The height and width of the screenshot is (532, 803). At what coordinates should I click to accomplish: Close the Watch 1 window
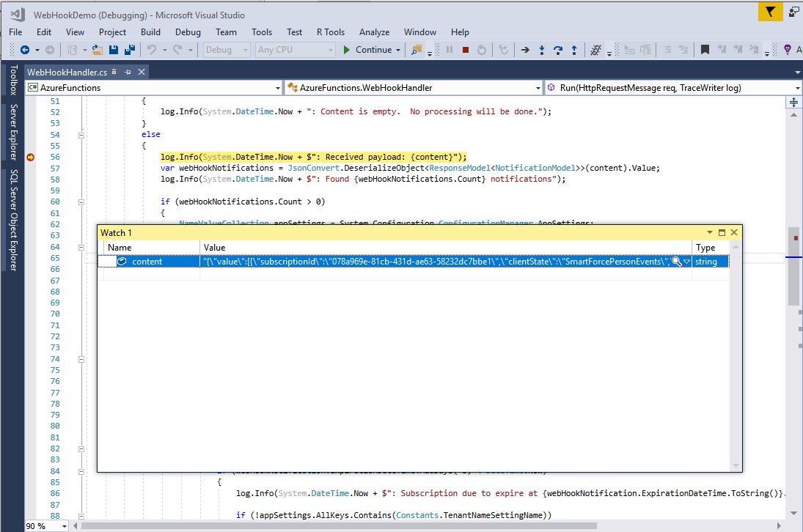pos(734,232)
